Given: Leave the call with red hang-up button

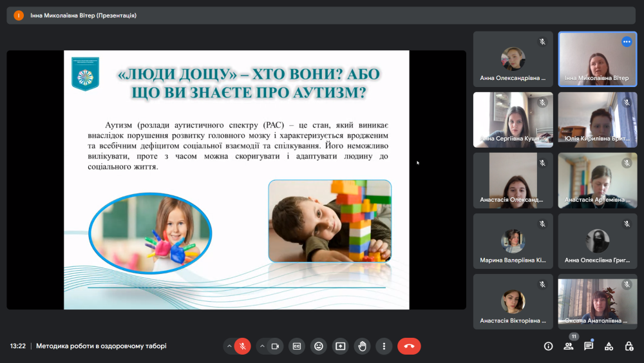Looking at the screenshot, I should [x=409, y=346].
